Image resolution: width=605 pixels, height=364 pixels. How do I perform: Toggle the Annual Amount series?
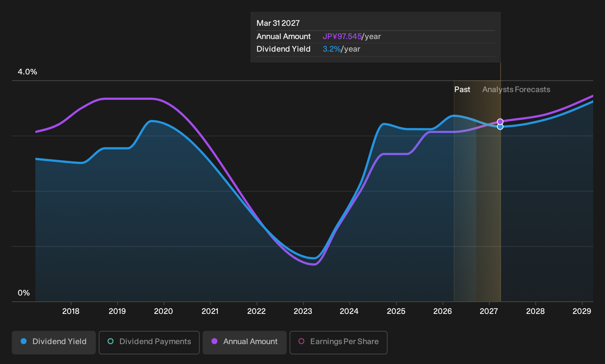(245, 342)
